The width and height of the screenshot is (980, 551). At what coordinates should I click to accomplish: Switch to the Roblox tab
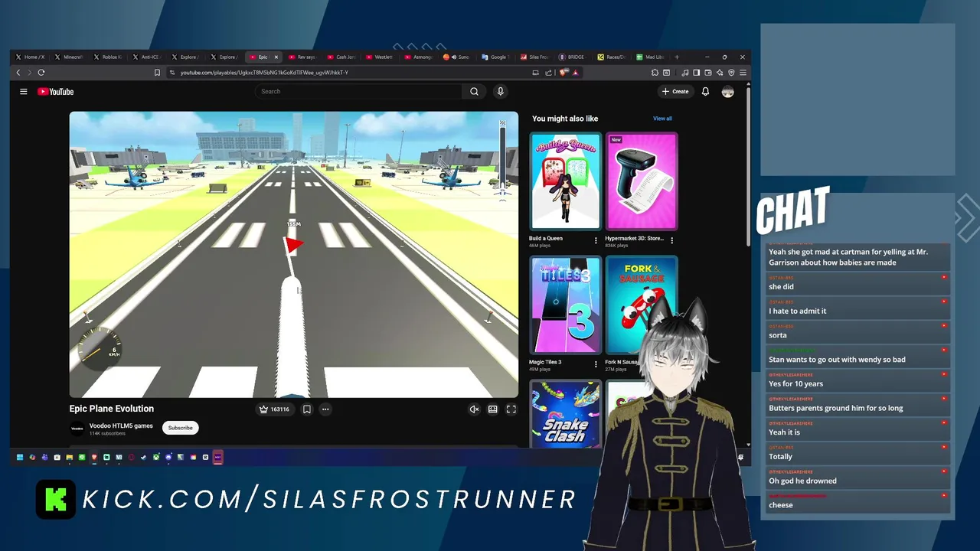click(x=109, y=57)
